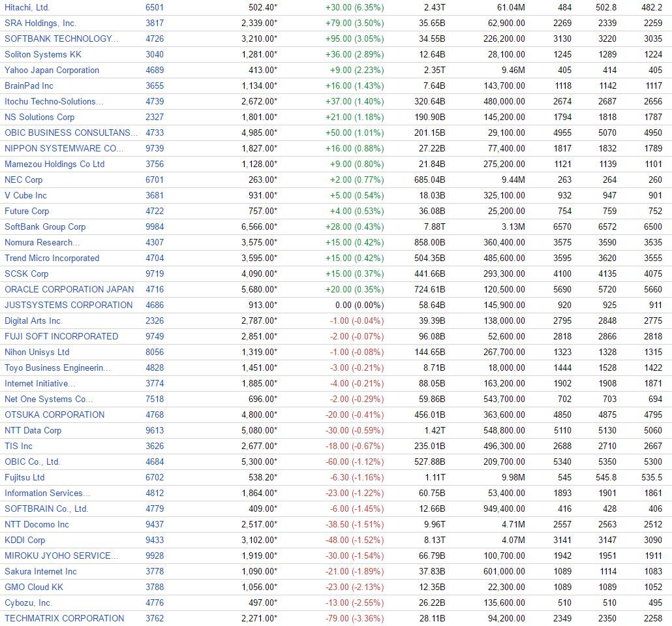Open Mamezou Holdings Co Ltd
The height and width of the screenshot is (626, 672).
54,164
